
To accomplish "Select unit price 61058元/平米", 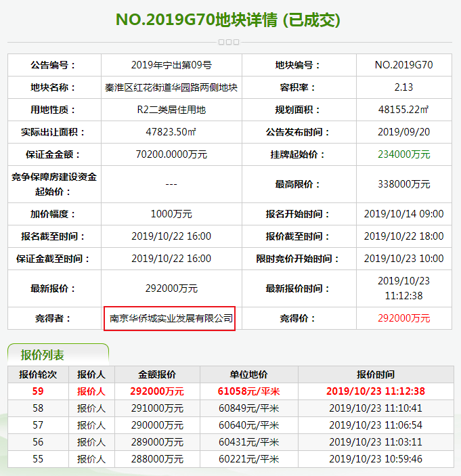I will point(249,391).
